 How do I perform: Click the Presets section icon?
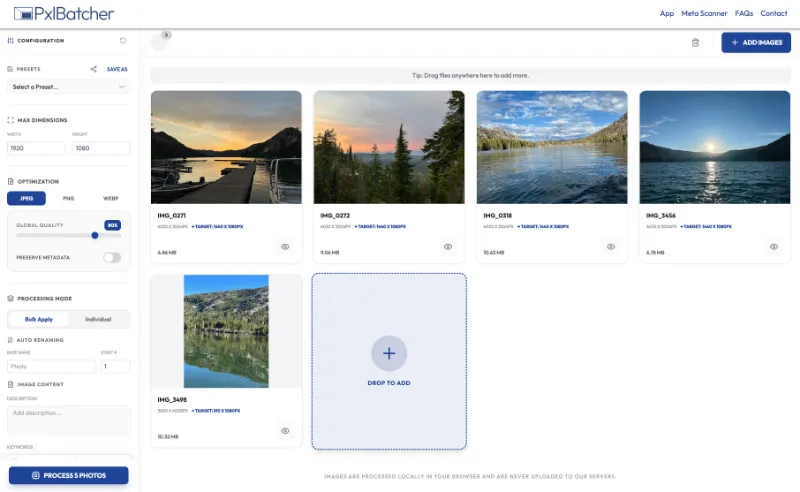coord(10,69)
